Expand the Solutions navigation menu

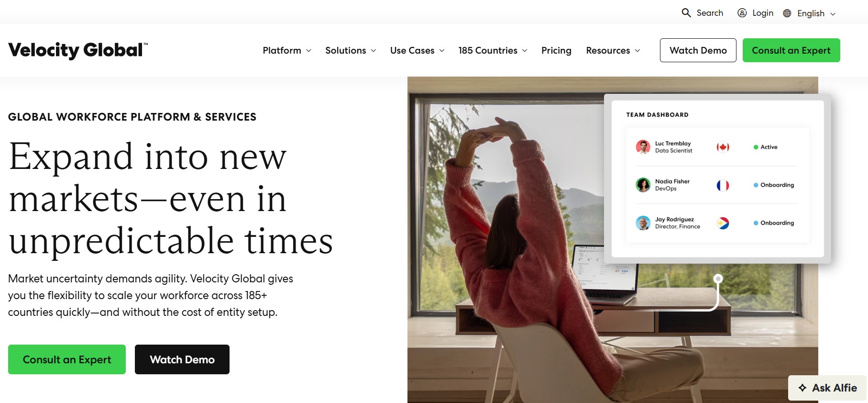(351, 50)
